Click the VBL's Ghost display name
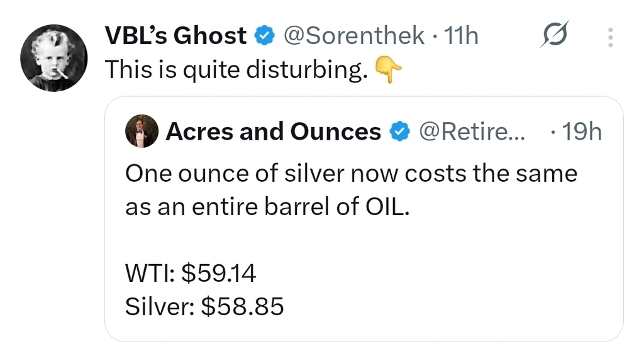The width and height of the screenshot is (644, 351). coord(175,36)
